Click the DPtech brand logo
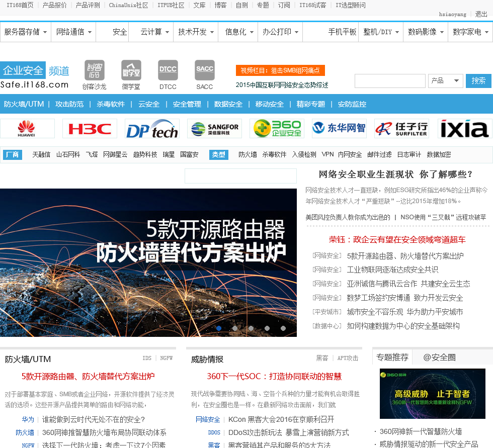 (x=152, y=129)
